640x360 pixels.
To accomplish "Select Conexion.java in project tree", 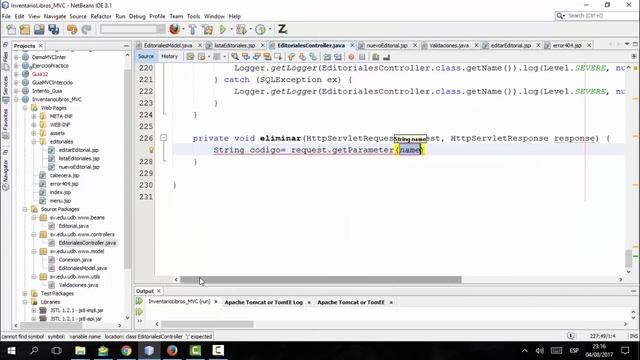I will pyautogui.click(x=75, y=260).
